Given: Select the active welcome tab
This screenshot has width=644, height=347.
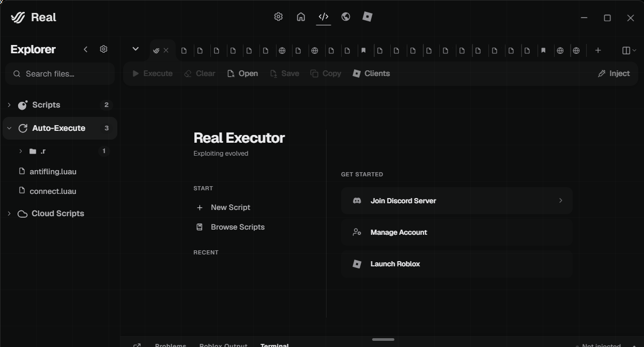Looking at the screenshot, I should [162, 50].
